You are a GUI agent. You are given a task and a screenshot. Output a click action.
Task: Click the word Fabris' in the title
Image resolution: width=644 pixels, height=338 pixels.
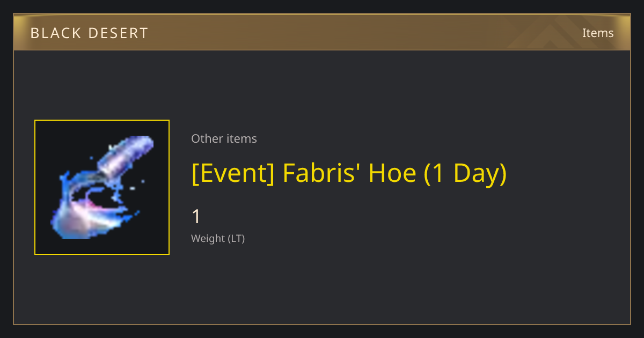click(x=322, y=173)
